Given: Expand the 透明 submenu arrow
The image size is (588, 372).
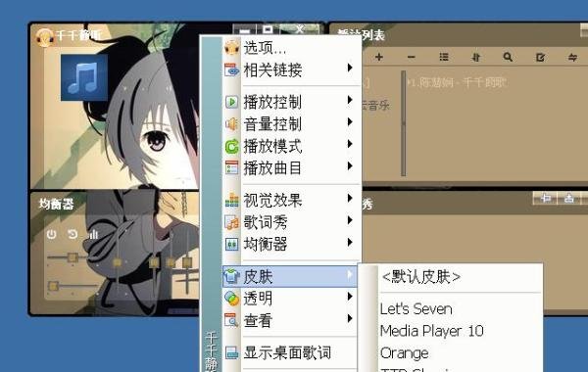Looking at the screenshot, I should (x=350, y=297).
